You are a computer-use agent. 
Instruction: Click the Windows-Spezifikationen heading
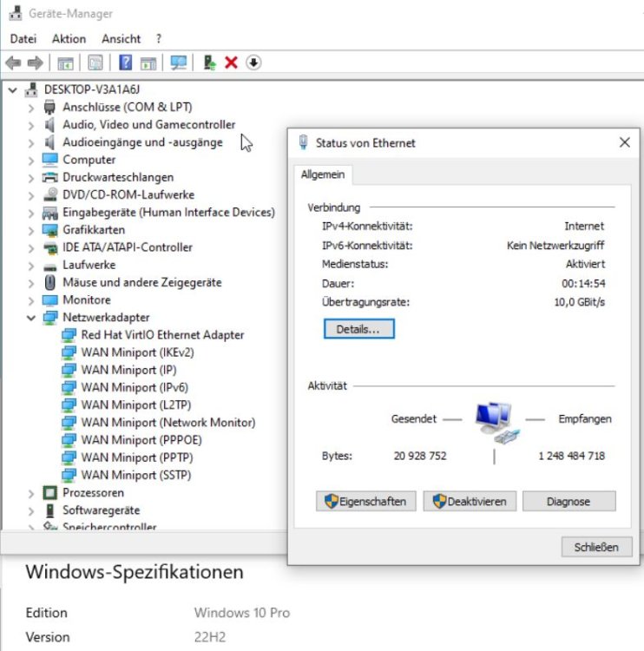click(135, 572)
